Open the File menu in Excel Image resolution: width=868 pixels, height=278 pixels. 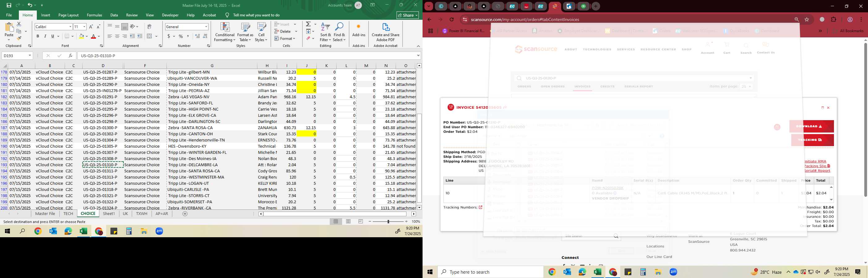pyautogui.click(x=9, y=15)
